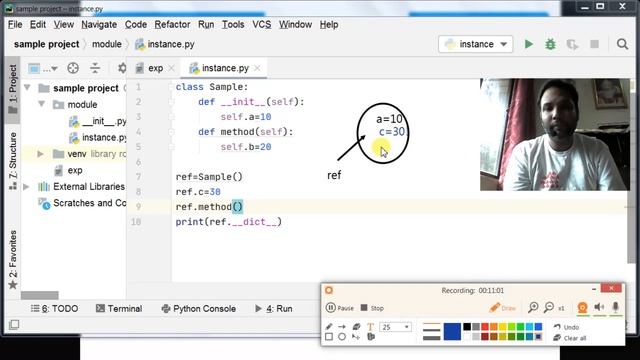Image resolution: width=640 pixels, height=360 pixels.
Task: Choose the thinnest line width option
Action: 431,324
